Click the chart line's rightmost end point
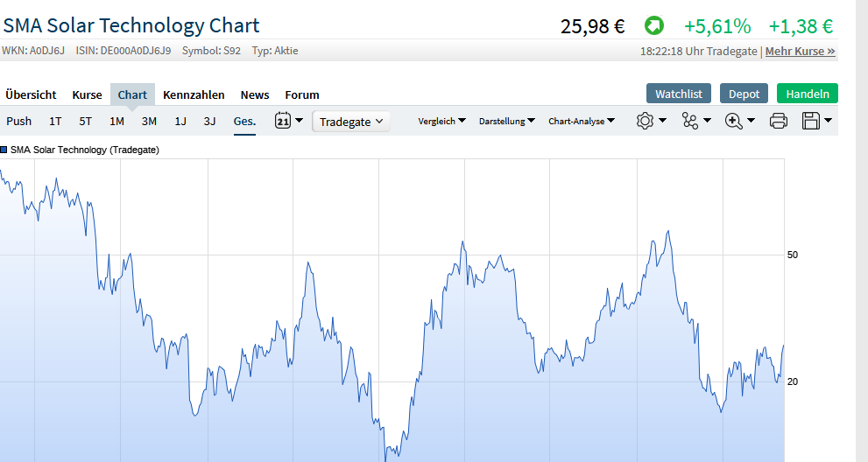The image size is (868, 462). pos(783,346)
